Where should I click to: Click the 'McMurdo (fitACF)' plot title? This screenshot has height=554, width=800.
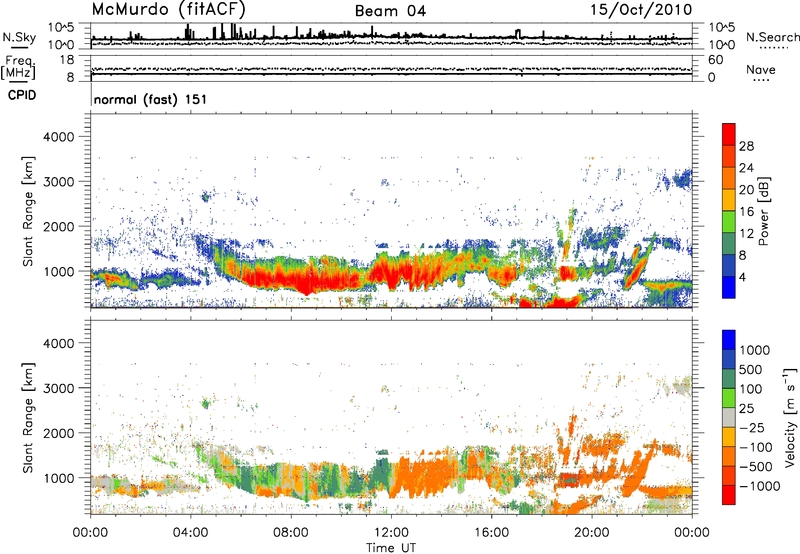coord(168,9)
